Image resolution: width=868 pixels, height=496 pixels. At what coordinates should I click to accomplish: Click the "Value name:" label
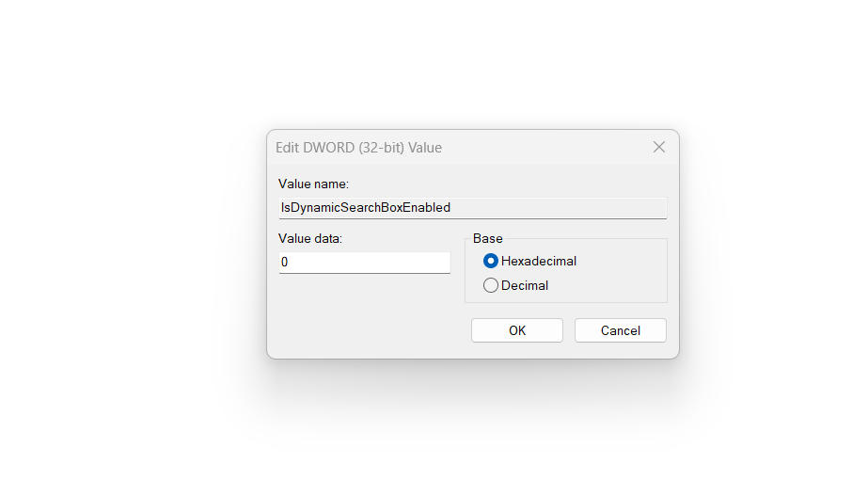(x=313, y=184)
